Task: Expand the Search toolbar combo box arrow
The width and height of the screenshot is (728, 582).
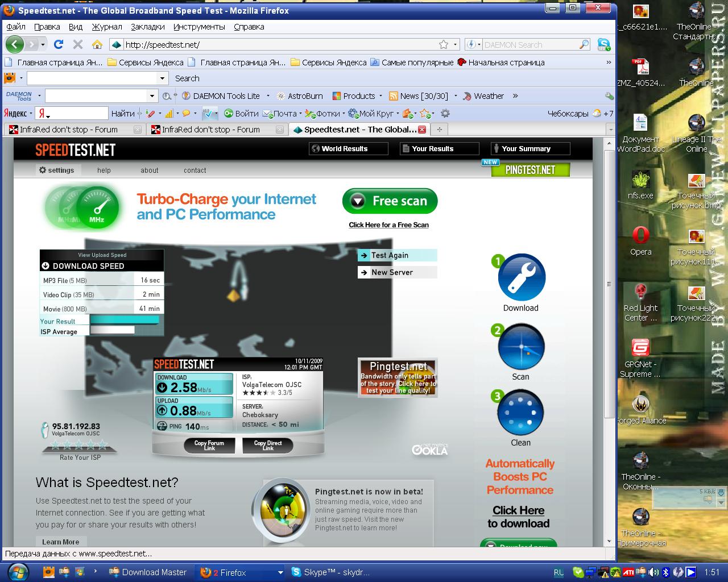Action: click(x=162, y=78)
